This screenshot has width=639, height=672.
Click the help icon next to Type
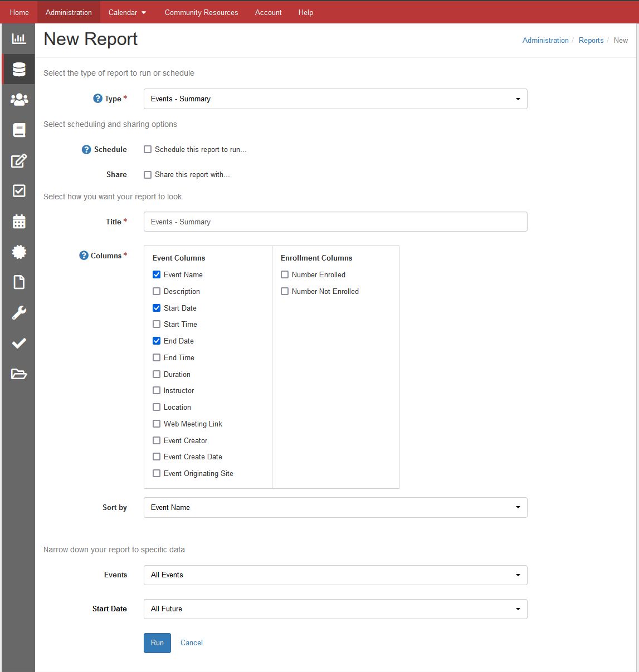click(97, 98)
